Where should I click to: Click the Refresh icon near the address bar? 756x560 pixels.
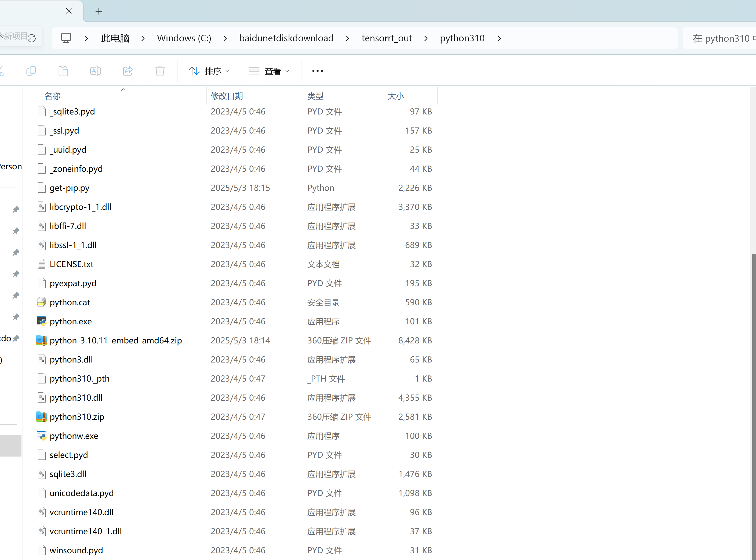click(32, 38)
